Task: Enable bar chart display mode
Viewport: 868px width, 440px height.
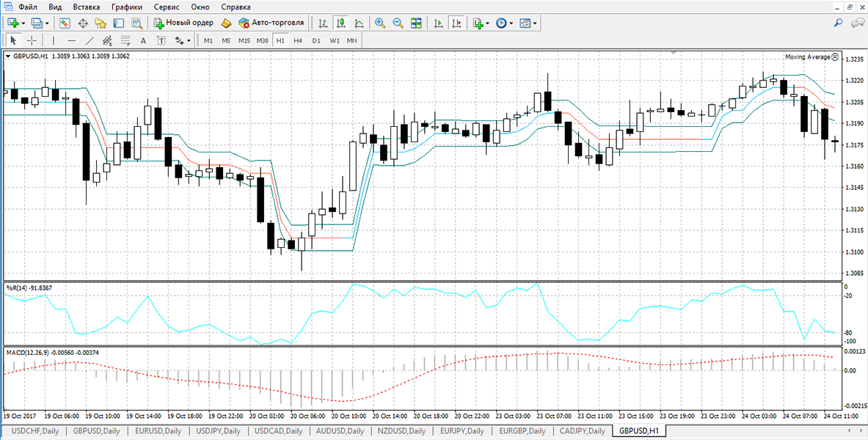Action: click(323, 23)
